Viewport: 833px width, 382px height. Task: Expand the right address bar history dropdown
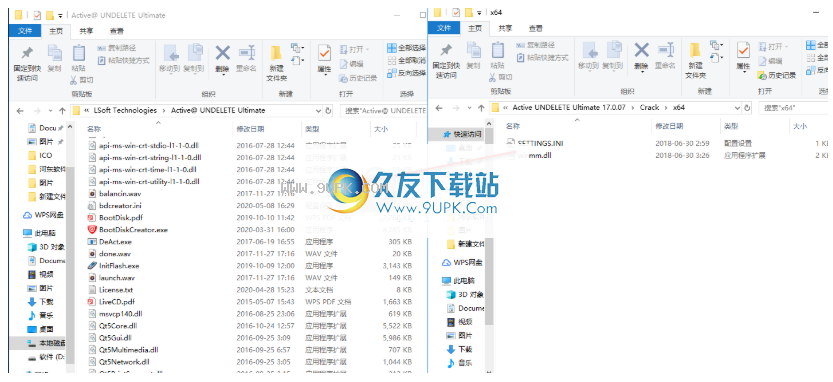pyautogui.click(x=737, y=107)
